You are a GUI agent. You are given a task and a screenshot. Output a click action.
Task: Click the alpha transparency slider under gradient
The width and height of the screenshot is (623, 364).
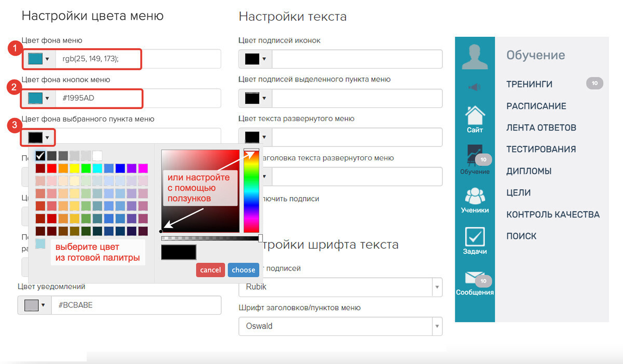pos(211,238)
